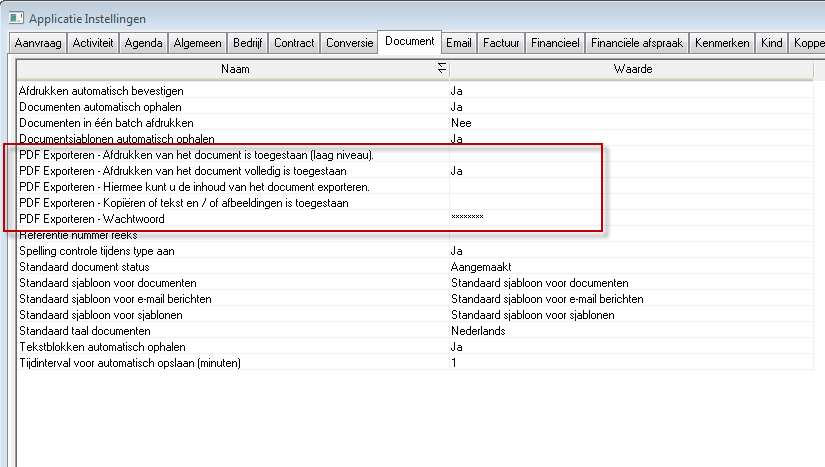This screenshot has width=825, height=467.
Task: Toggle the 'Nee' value for batch afdrukken
Action: 461,123
